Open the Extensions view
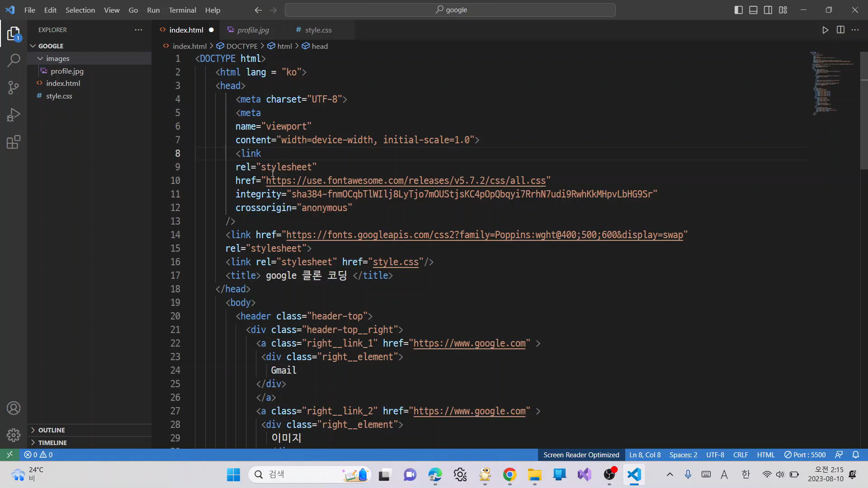The image size is (868, 488). 14,142
